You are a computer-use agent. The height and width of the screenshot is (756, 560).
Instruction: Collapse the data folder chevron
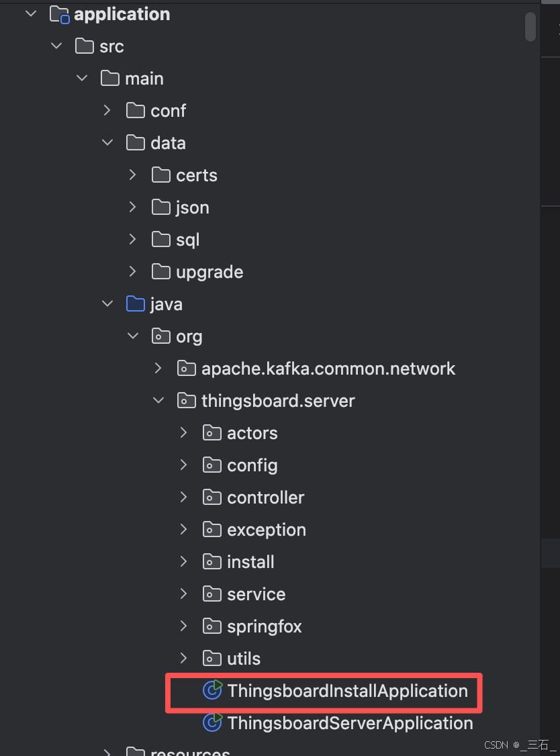pyautogui.click(x=107, y=143)
